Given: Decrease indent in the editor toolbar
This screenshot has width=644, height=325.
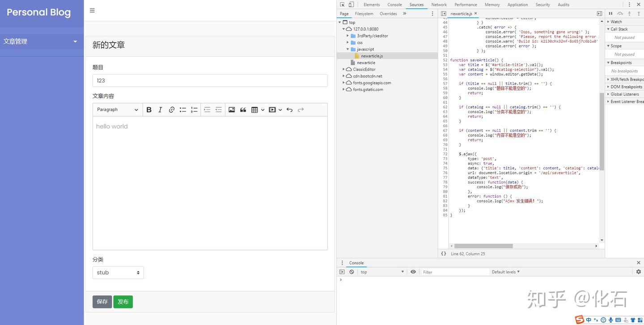Looking at the screenshot, I should 218,110.
